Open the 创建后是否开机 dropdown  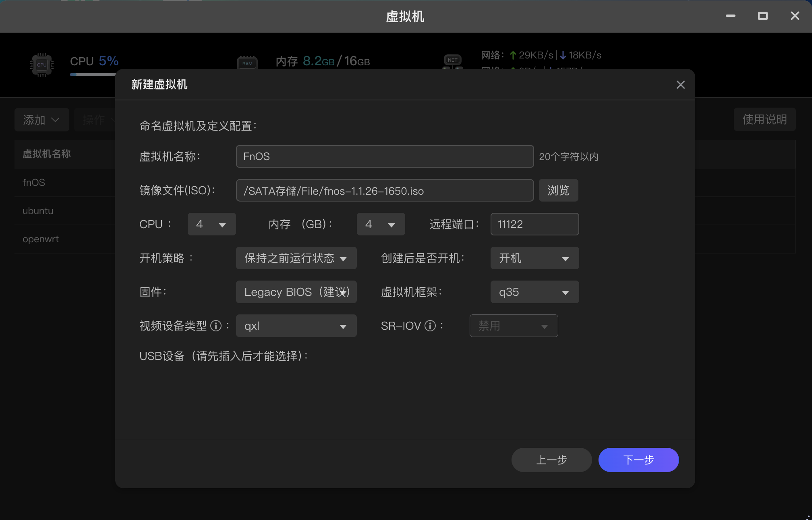click(x=534, y=258)
